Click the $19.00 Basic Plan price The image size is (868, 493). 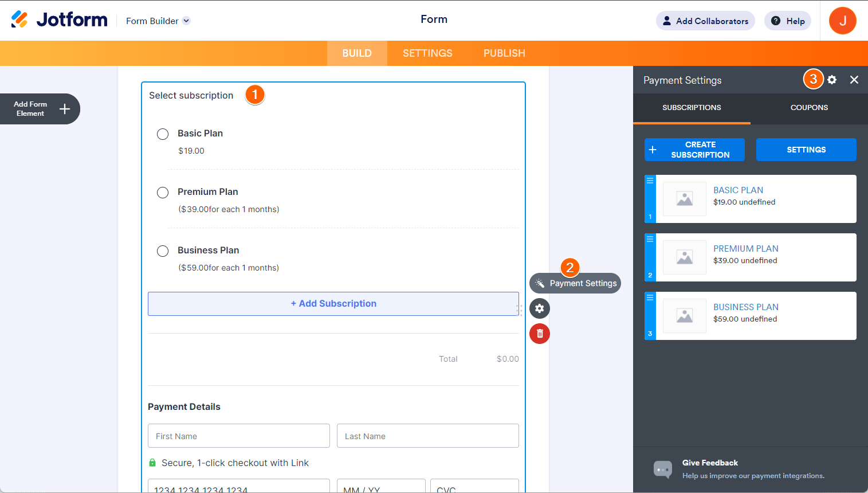[x=191, y=151]
